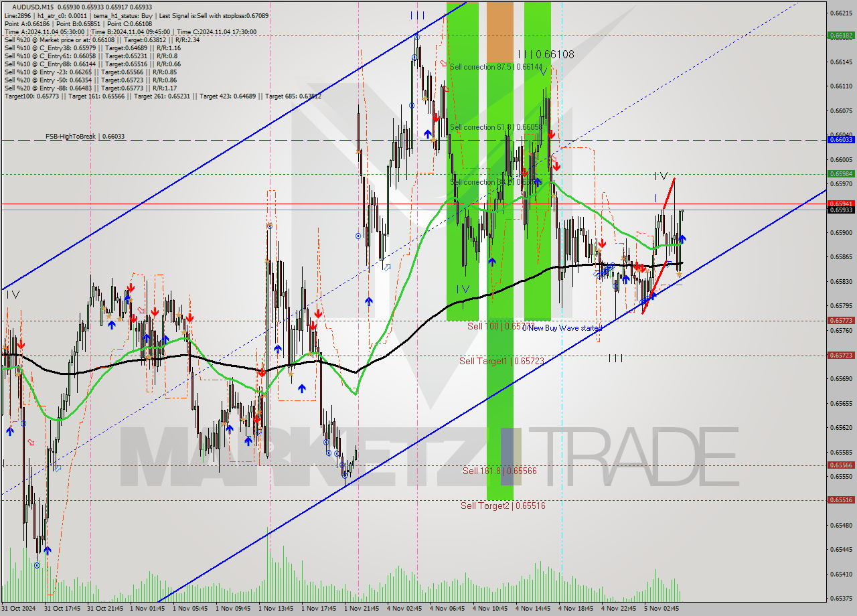
Task: Click the III 0.66108 wave label
Action: pyautogui.click(x=545, y=54)
